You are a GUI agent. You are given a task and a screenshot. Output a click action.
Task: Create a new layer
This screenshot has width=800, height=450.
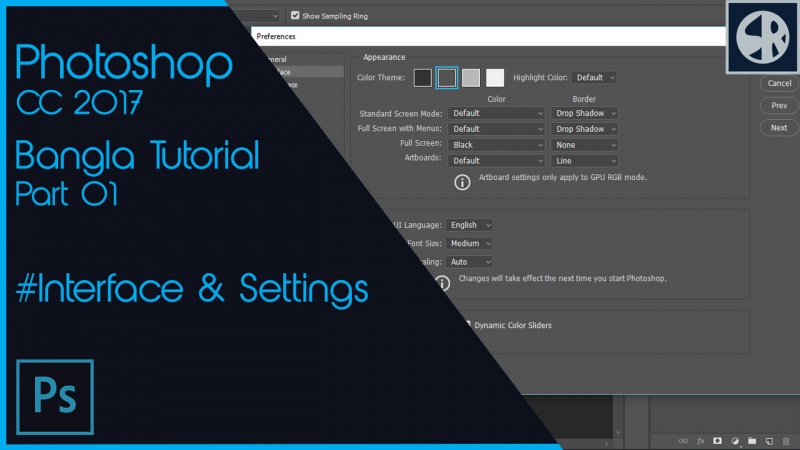click(x=769, y=441)
